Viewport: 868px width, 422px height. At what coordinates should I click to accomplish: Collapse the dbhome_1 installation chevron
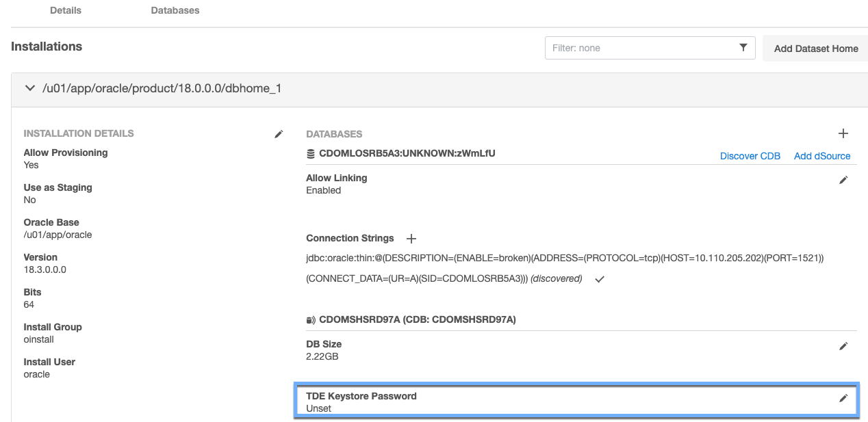point(29,88)
